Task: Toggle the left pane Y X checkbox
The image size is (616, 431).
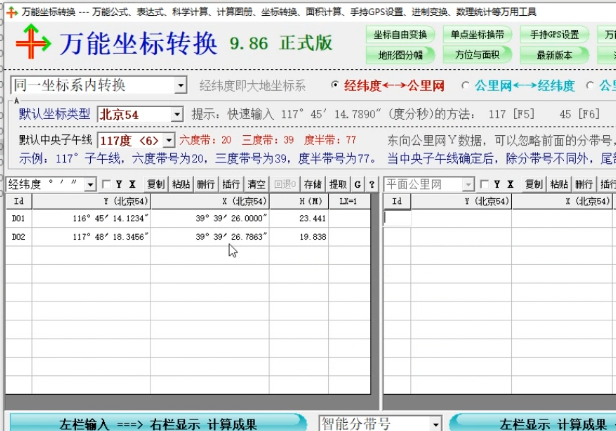Action: (x=106, y=184)
